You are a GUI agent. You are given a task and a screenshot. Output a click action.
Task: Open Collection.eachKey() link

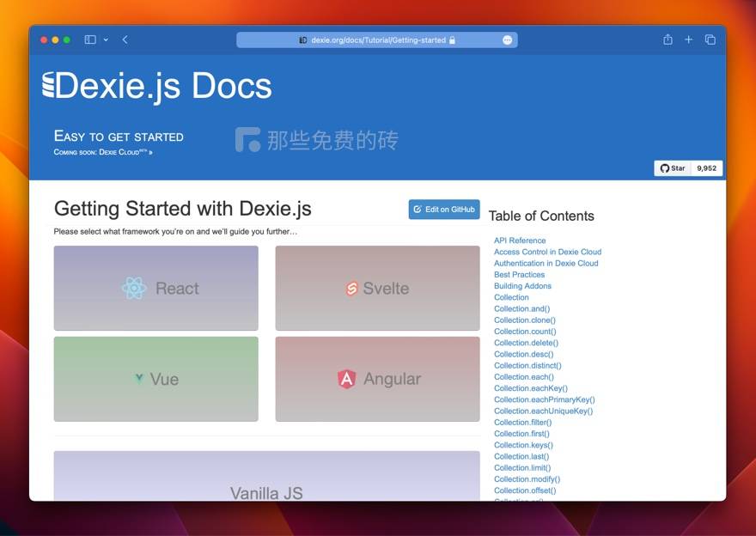pos(531,388)
